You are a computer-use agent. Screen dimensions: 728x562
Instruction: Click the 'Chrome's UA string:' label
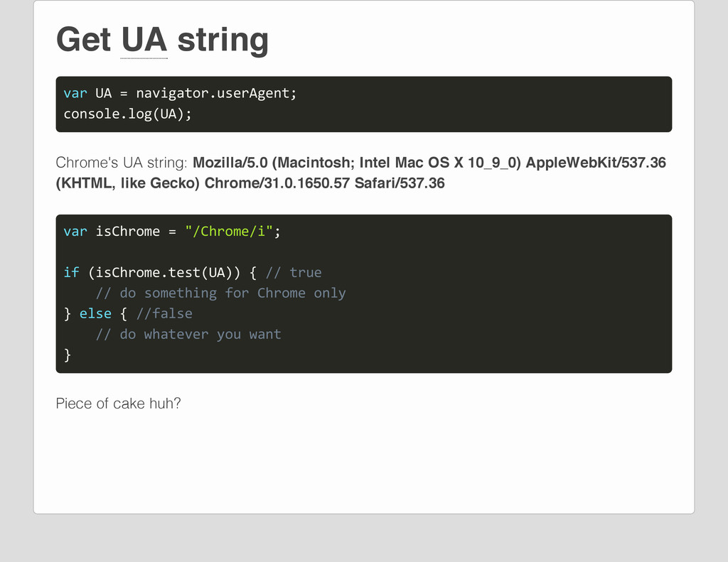(121, 163)
